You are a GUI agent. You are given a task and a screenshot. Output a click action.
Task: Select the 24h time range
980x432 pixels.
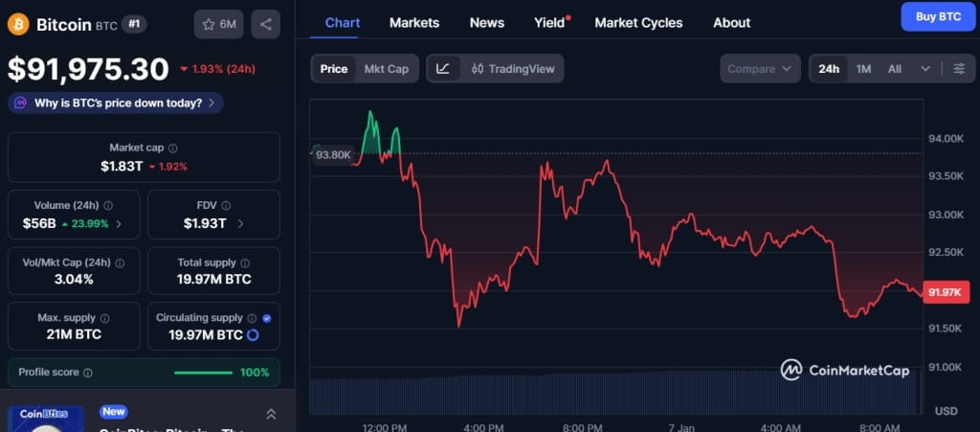tap(829, 69)
